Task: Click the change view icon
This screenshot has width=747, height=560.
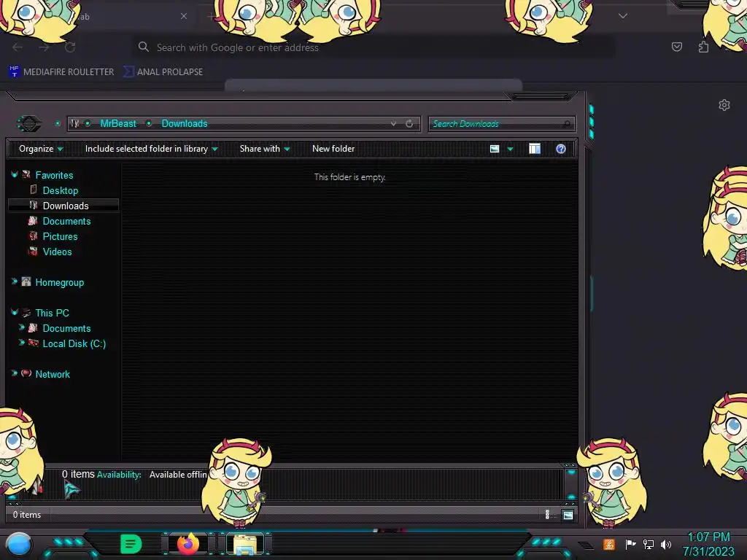Action: (495, 149)
